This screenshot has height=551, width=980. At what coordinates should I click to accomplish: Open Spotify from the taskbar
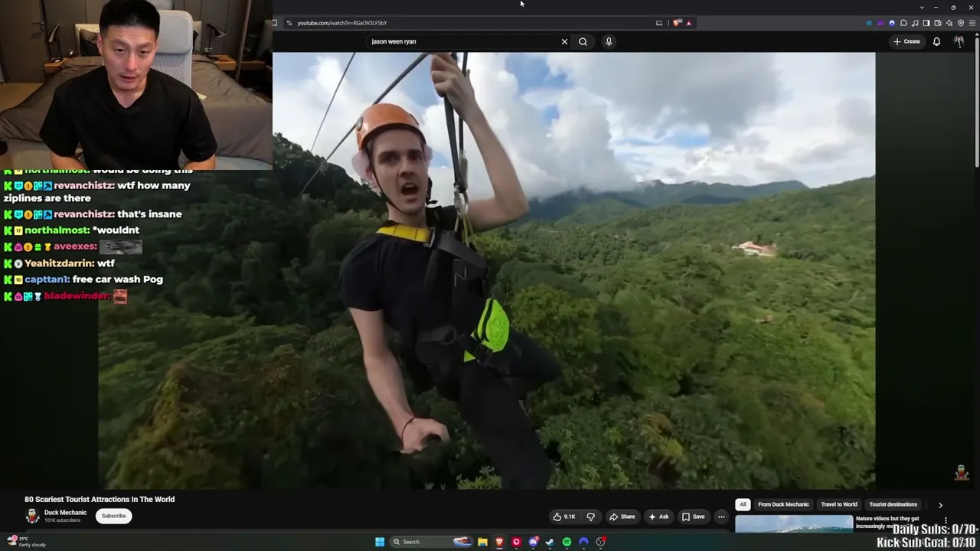(567, 542)
